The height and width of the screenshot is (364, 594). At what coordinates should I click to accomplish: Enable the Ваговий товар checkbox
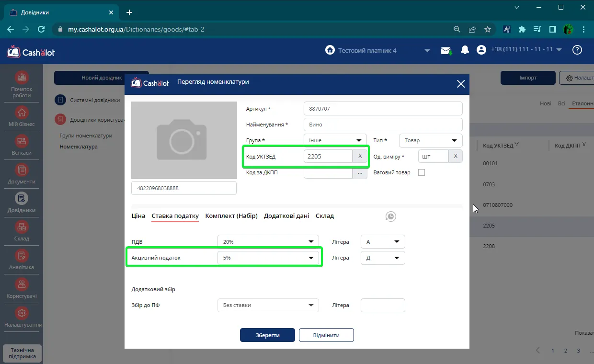tap(422, 172)
